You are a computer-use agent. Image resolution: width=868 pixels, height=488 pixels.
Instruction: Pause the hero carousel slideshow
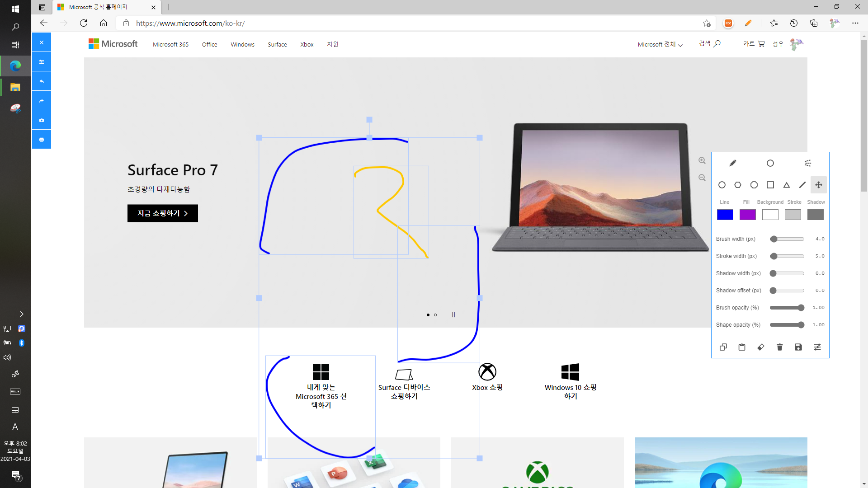point(453,315)
